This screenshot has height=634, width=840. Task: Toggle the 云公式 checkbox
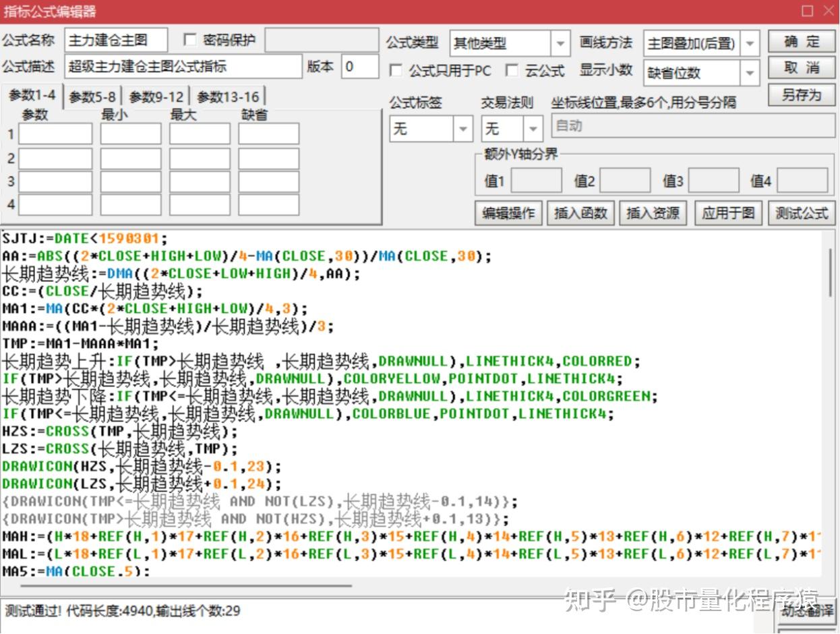click(x=513, y=71)
